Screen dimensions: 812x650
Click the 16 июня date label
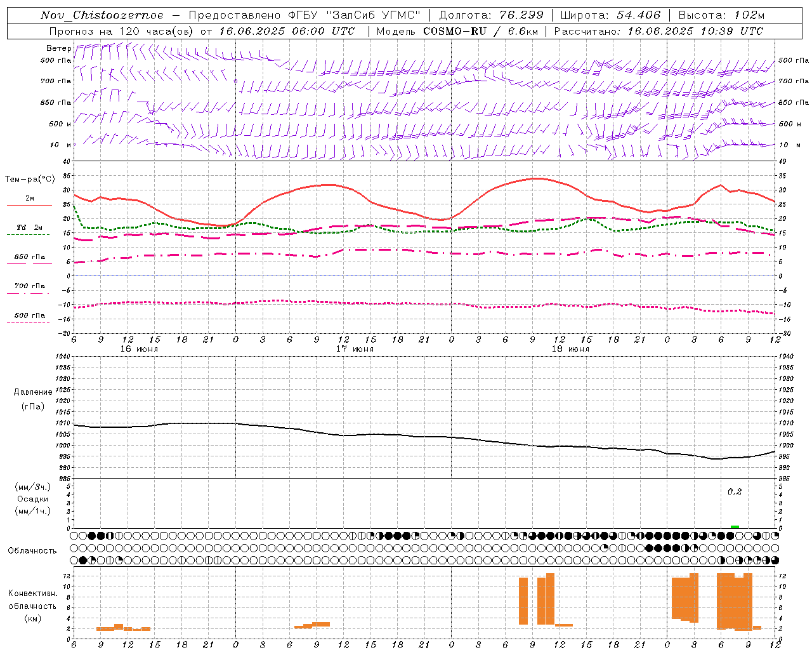coord(139,349)
